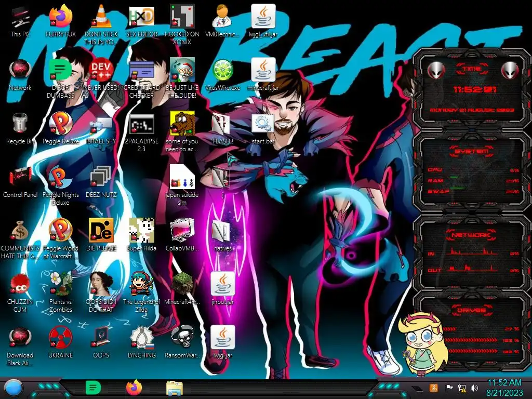Viewport: 532px width, 399px height.
Task: Open the HxD shortcut labeled SEX EDITOR
Action: tap(142, 16)
